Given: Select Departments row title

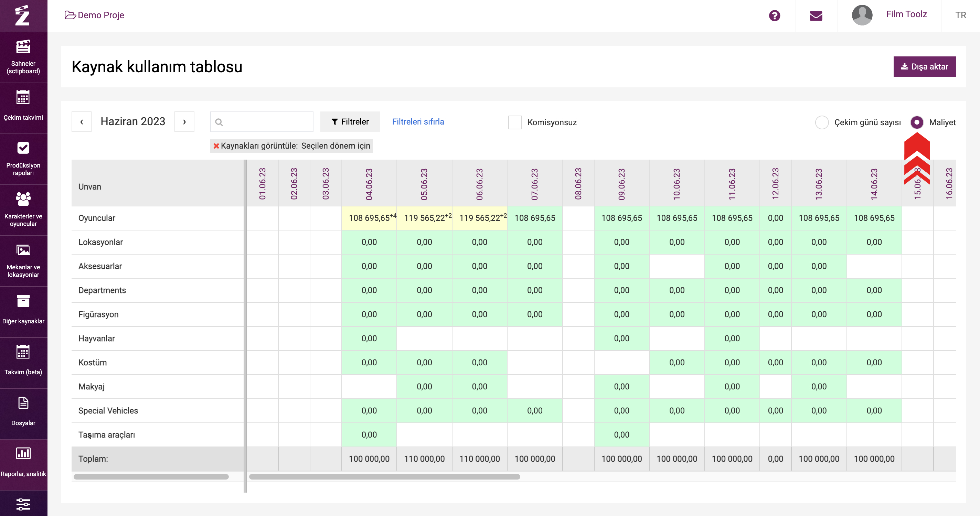Looking at the screenshot, I should pos(102,291).
